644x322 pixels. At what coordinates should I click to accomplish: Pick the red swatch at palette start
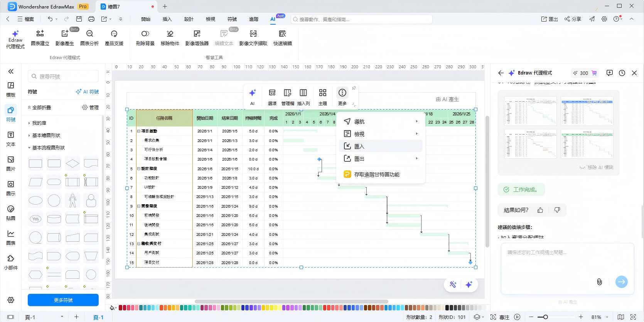pyautogui.click(x=120, y=308)
